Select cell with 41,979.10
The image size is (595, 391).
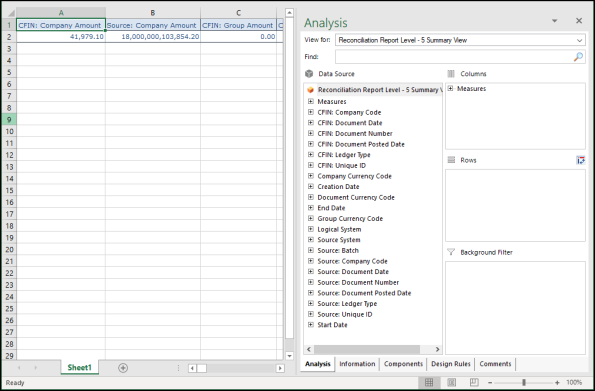point(61,36)
